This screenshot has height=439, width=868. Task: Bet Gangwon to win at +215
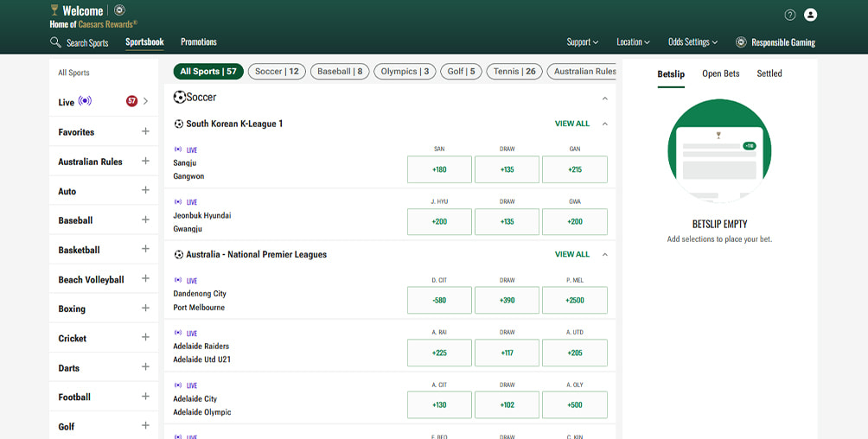point(575,169)
